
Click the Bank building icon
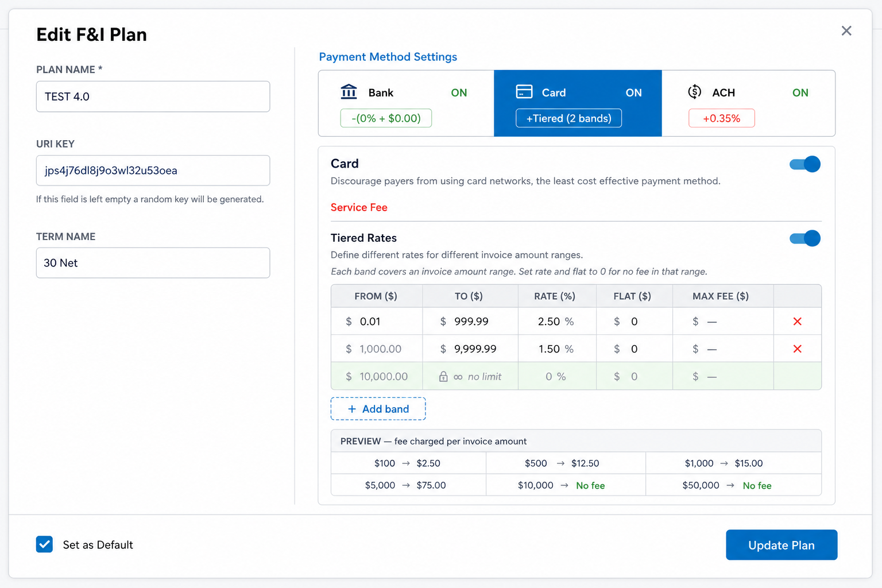[x=349, y=92]
